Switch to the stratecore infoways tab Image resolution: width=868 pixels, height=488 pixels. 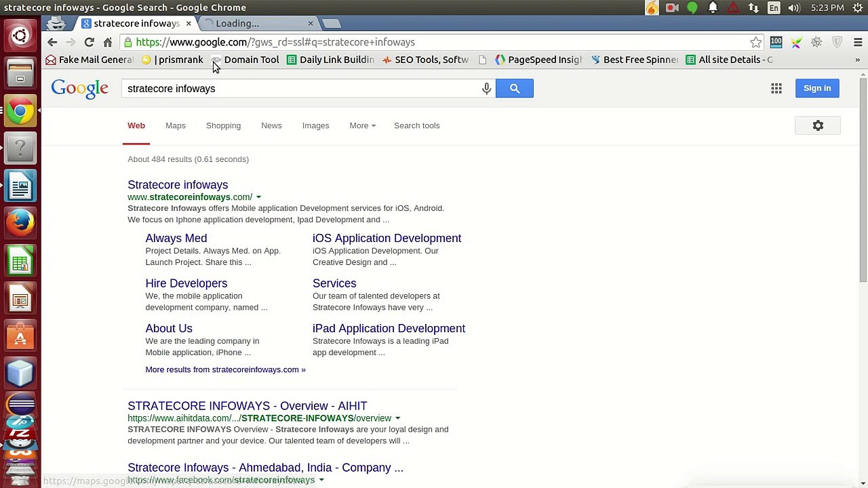(x=136, y=23)
